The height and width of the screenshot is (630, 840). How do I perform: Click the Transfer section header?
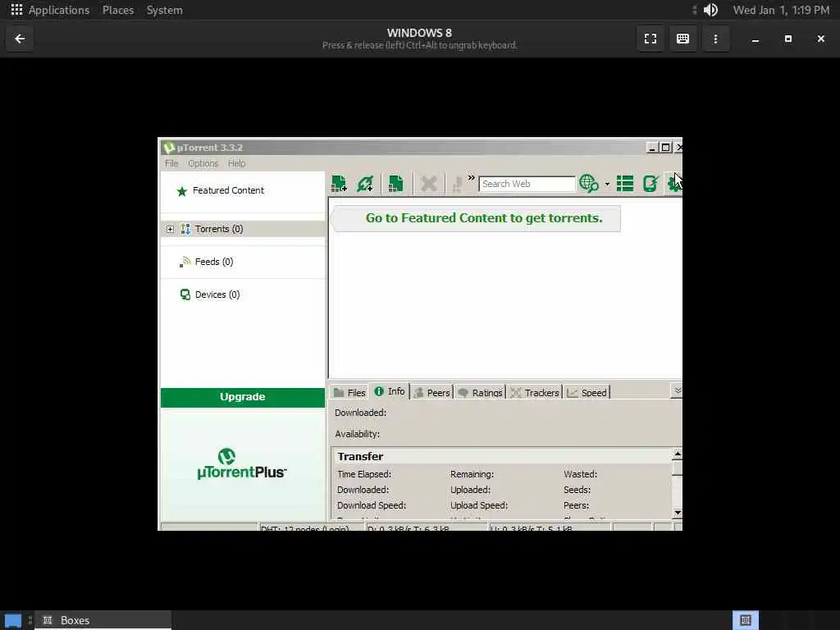360,456
